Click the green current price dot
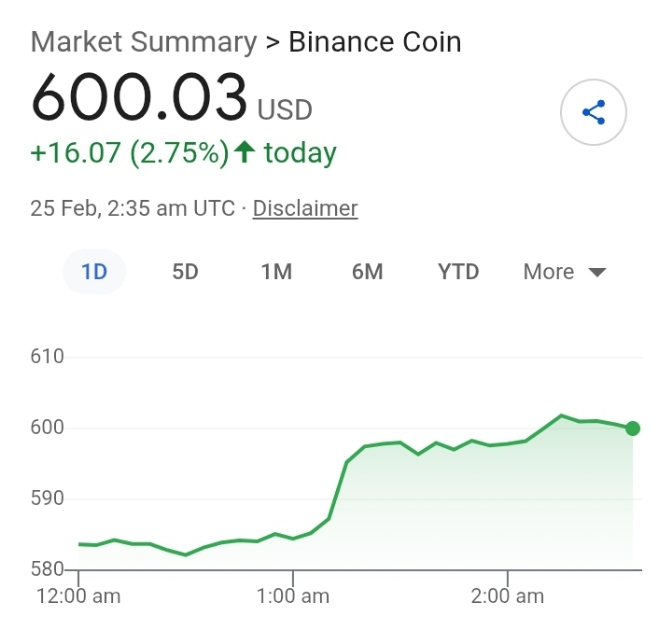Image resolution: width=672 pixels, height=624 pixels. (x=633, y=428)
